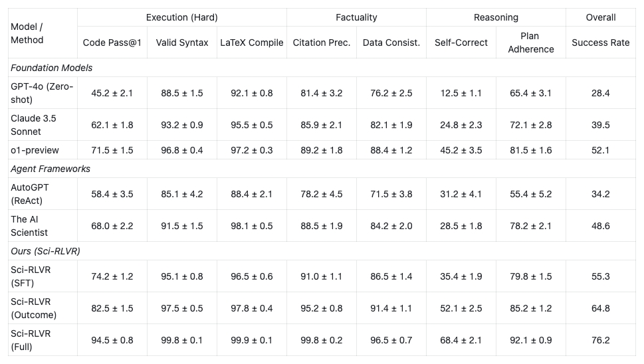Screen dimensions: 644x364
Task: Click the "Factuality" column group header
Action: tap(356, 17)
